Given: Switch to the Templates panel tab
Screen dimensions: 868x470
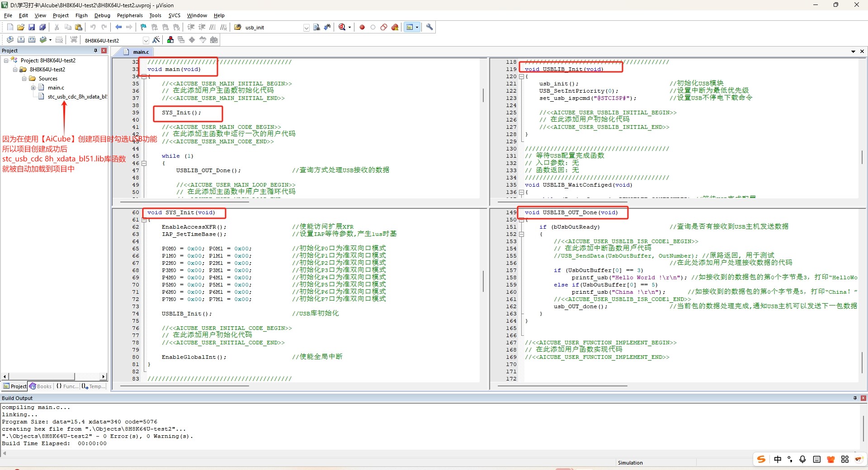Looking at the screenshot, I should pyautogui.click(x=94, y=386).
